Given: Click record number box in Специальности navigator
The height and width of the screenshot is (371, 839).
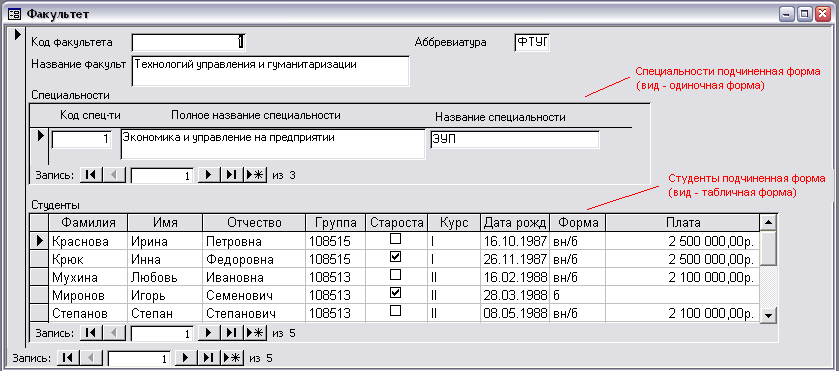Looking at the screenshot, I should (162, 175).
